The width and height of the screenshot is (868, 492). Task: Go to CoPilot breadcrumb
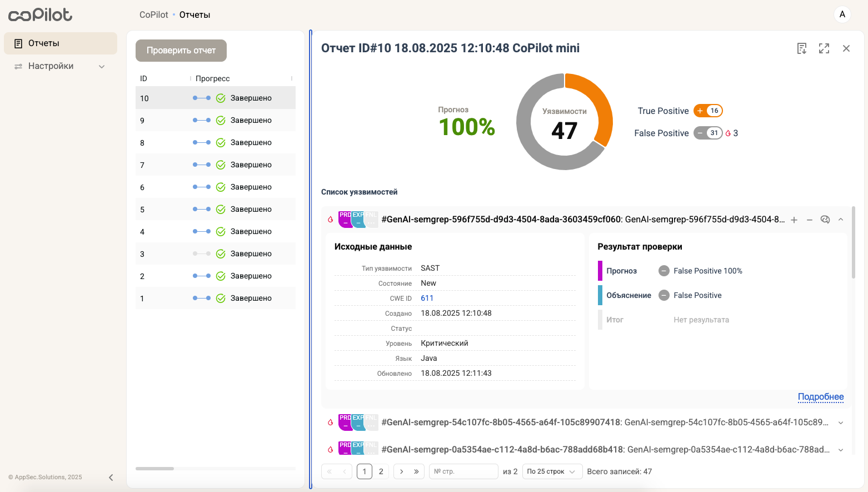coord(154,15)
